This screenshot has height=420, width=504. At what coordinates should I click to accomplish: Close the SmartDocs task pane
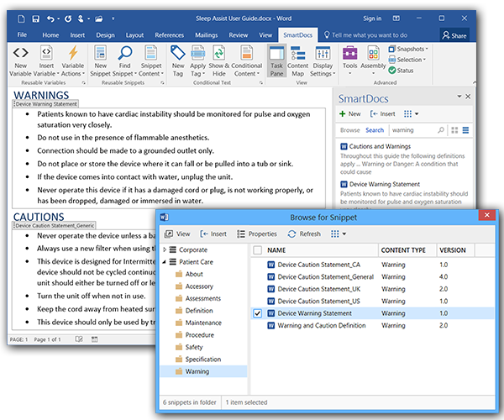[x=468, y=96]
